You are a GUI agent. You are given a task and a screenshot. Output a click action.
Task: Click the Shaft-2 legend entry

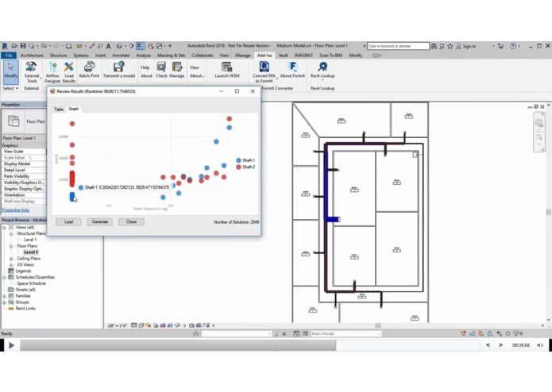click(245, 167)
